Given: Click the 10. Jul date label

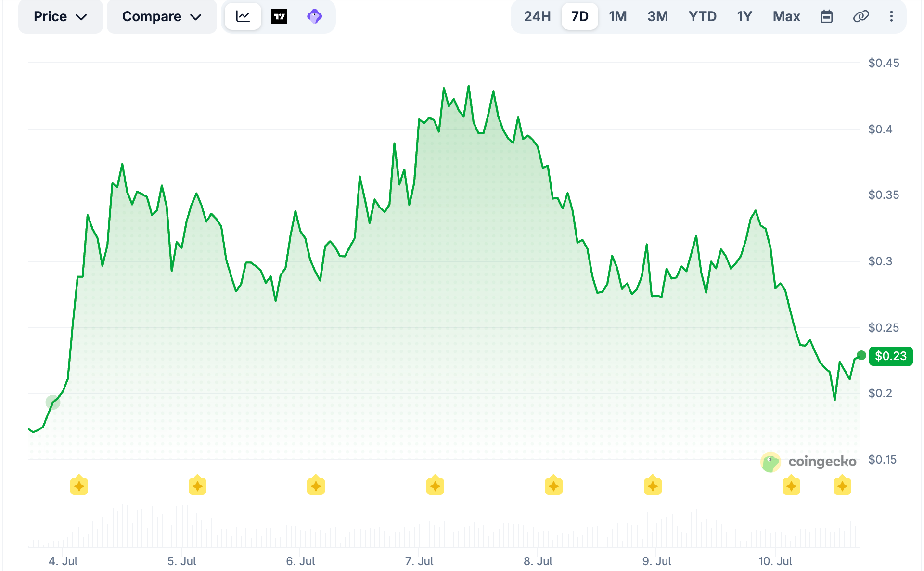Looking at the screenshot, I should (775, 561).
